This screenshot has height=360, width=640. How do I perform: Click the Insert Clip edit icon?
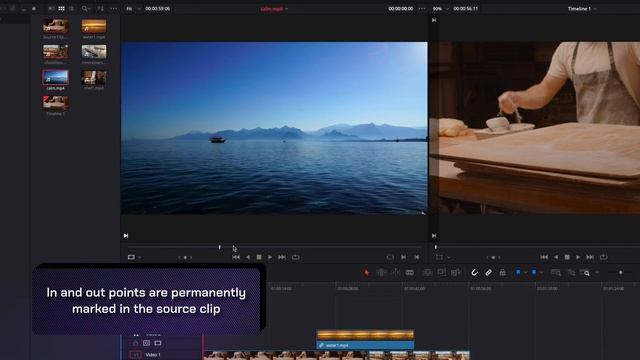(x=427, y=272)
